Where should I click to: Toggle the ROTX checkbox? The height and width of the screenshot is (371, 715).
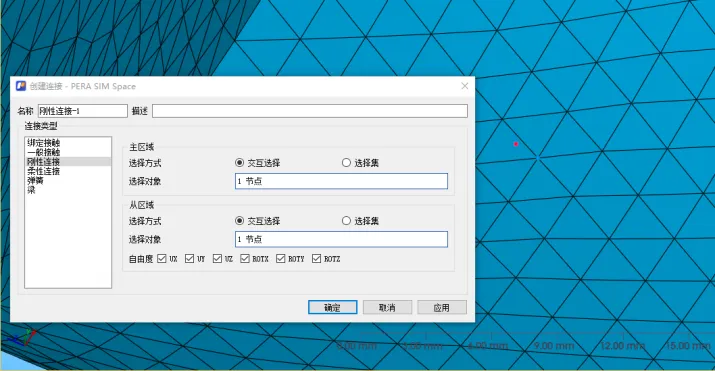(245, 259)
